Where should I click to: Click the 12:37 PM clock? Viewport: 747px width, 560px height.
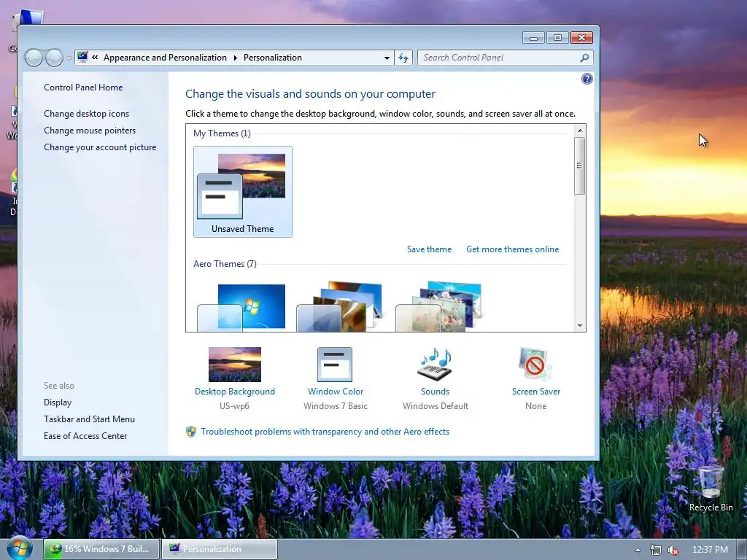tap(710, 550)
